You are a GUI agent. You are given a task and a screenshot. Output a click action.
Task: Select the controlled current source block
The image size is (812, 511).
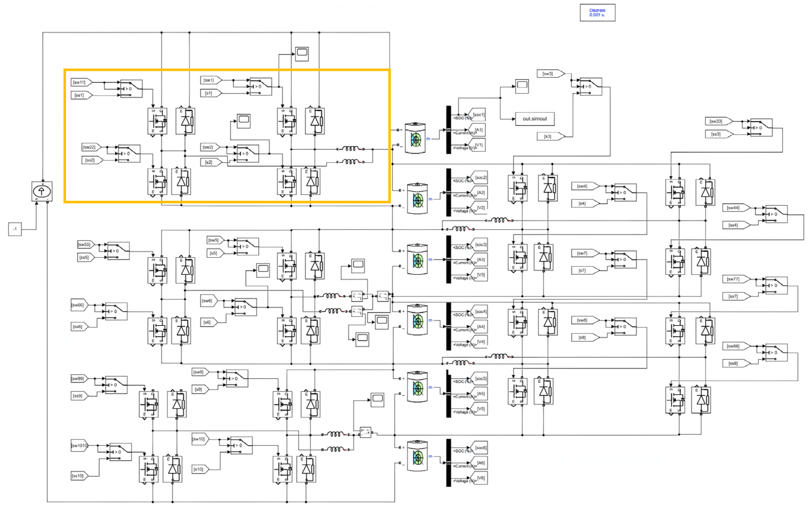(42, 191)
